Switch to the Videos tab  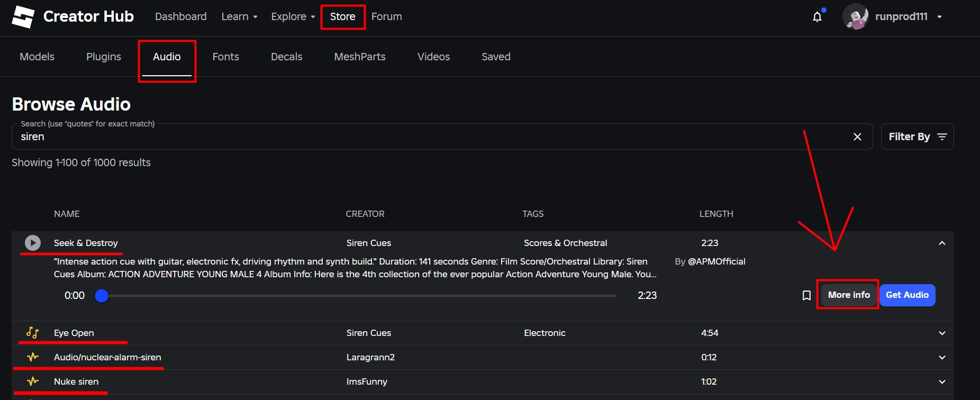click(433, 57)
